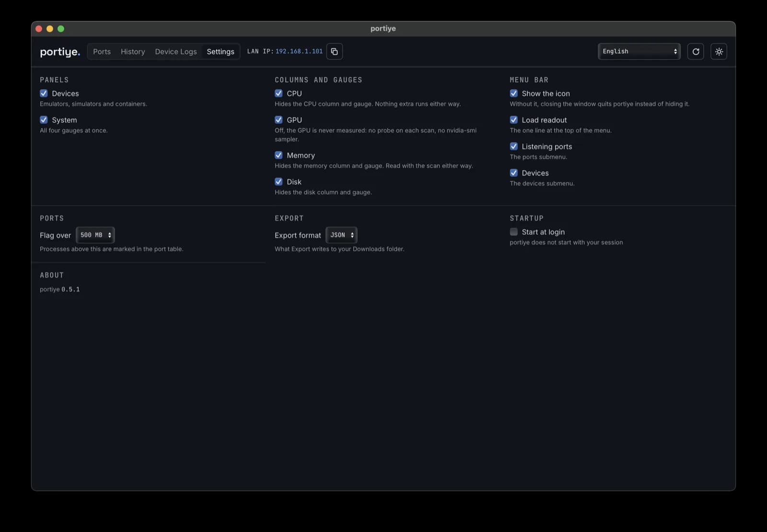Toggle the Listening ports checkbox
The height and width of the screenshot is (532, 767).
(513, 146)
